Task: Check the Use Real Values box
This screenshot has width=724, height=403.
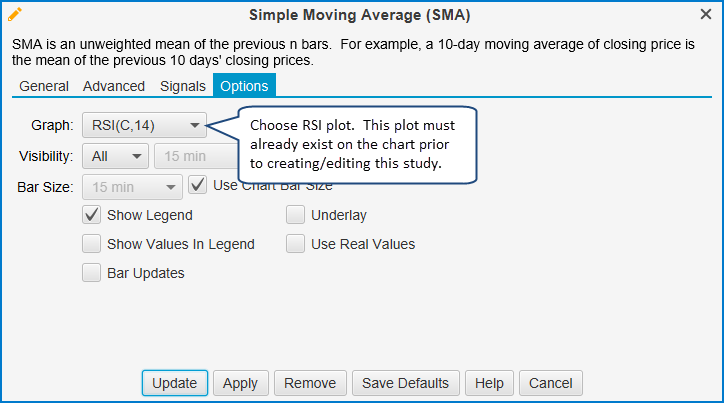Action: coord(295,243)
